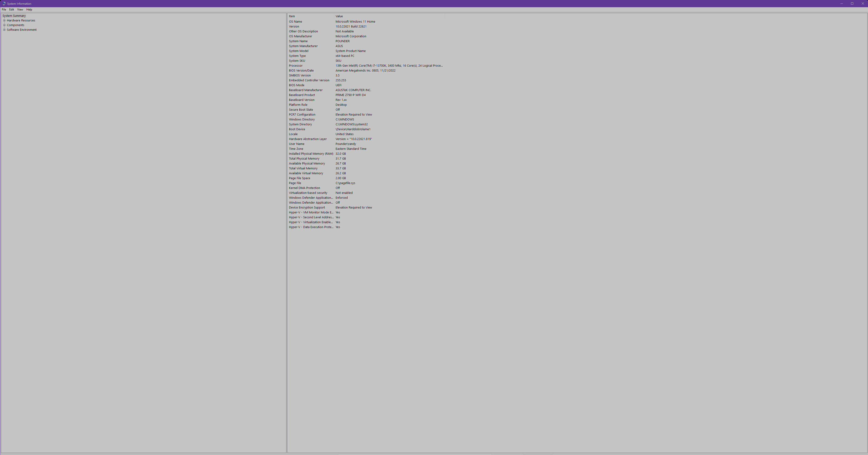Select the Page File row
Image resolution: width=868 pixels, height=455 pixels.
[x=295, y=183]
